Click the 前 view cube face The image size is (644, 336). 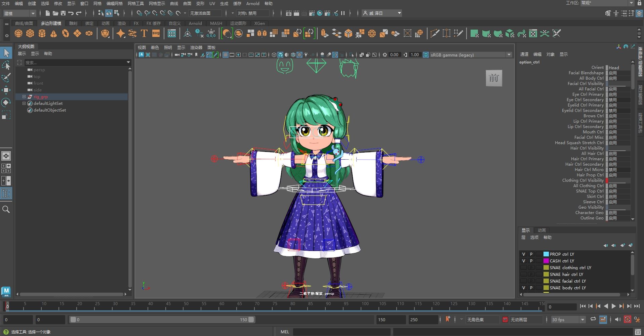pyautogui.click(x=494, y=78)
